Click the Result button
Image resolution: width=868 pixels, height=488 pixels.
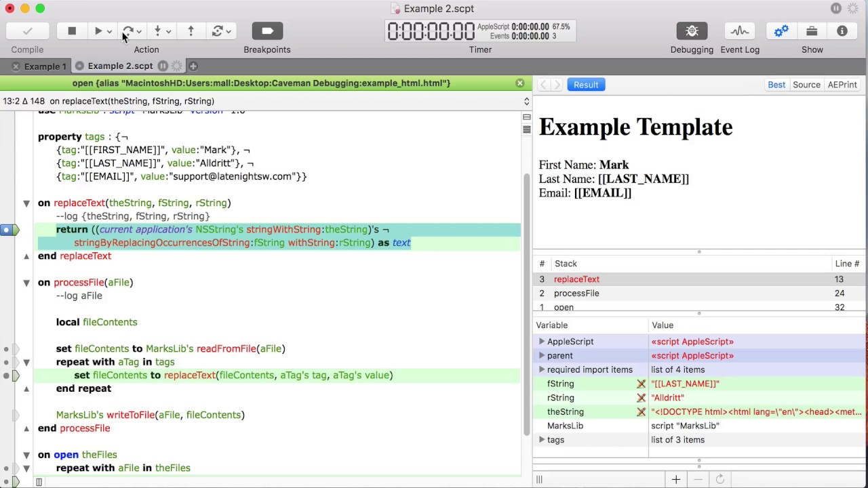click(x=586, y=85)
